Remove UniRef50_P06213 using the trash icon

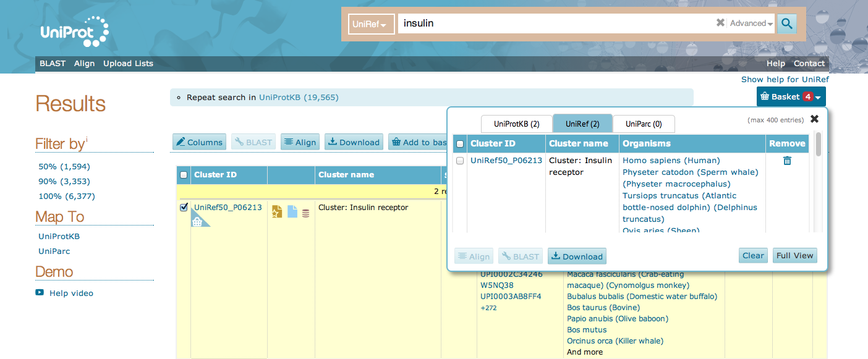787,161
